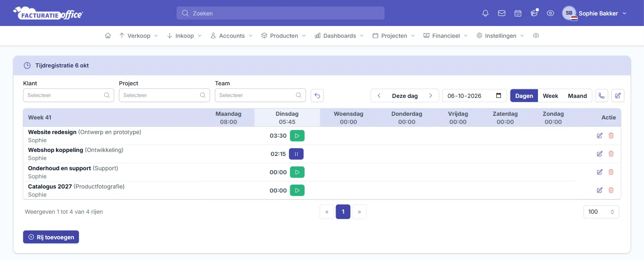Image resolution: width=644 pixels, height=260 pixels.
Task: Edit the Onderhoud en support row
Action: (600, 172)
